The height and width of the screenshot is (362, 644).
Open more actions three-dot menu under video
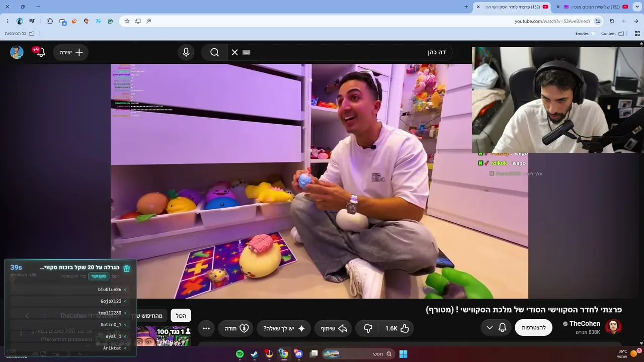tap(206, 328)
